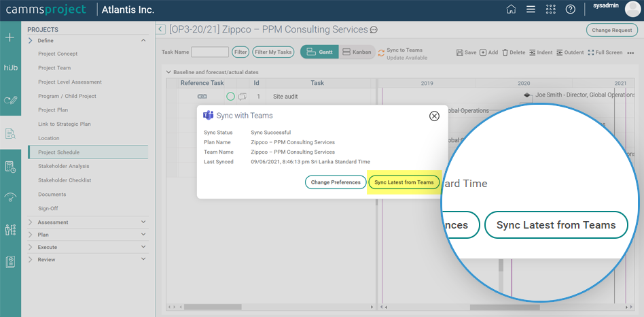Open Sign-Off page

(x=50, y=208)
